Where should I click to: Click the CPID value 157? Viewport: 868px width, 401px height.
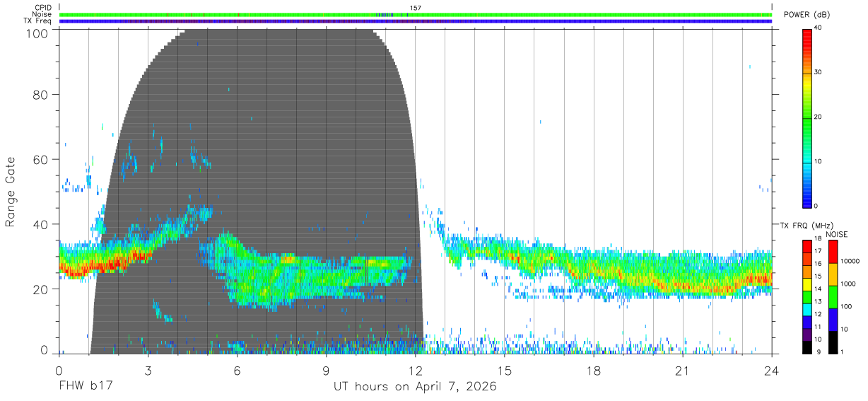click(x=415, y=8)
